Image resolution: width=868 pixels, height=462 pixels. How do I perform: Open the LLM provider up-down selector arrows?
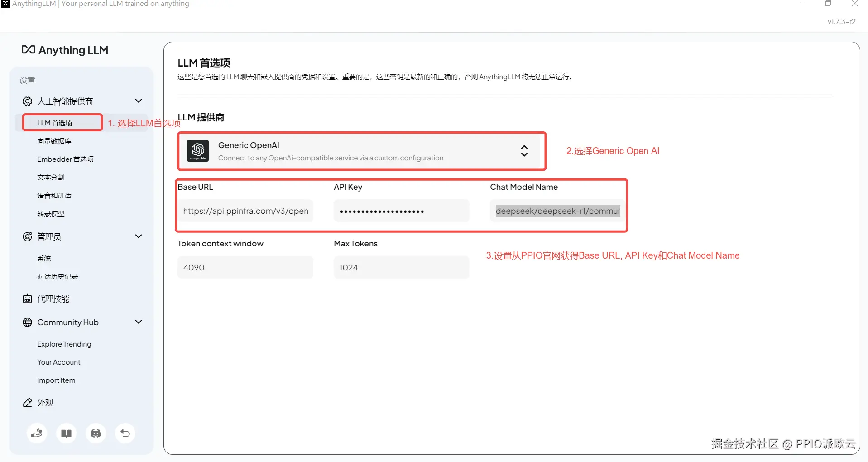pyautogui.click(x=524, y=151)
